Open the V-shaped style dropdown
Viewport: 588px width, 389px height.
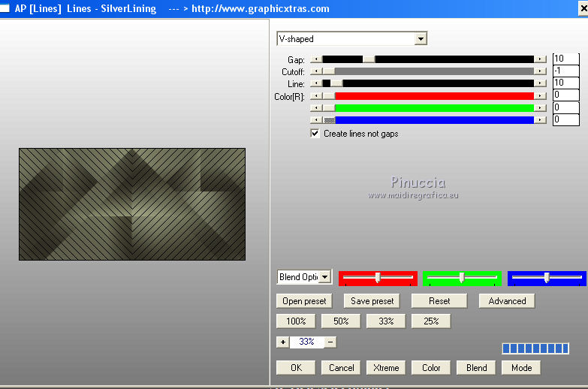[x=421, y=38]
